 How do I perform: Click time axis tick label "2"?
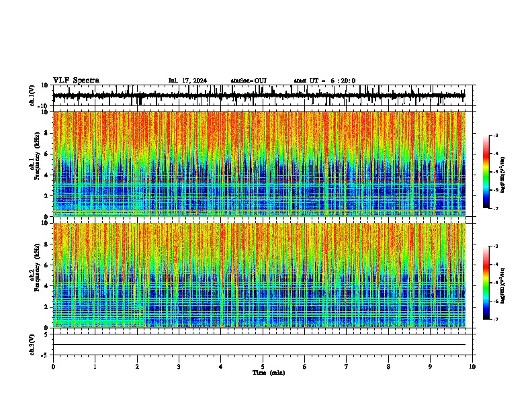click(137, 367)
